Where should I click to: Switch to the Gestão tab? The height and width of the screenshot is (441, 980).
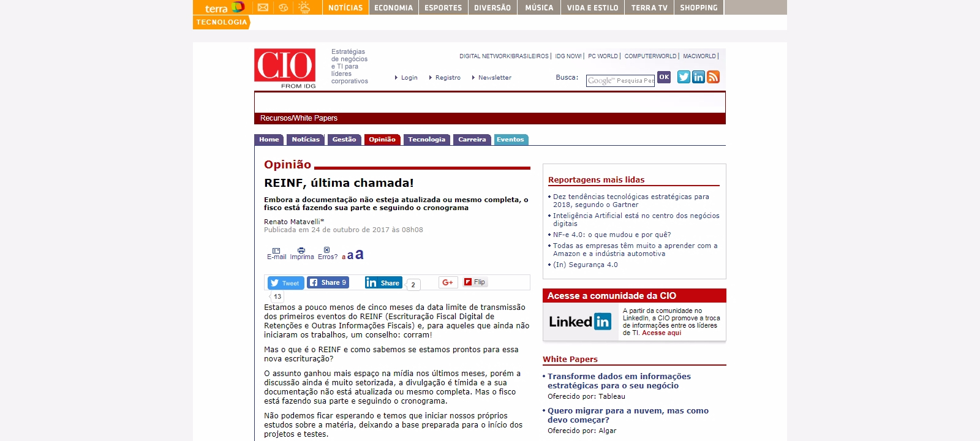[x=344, y=140]
